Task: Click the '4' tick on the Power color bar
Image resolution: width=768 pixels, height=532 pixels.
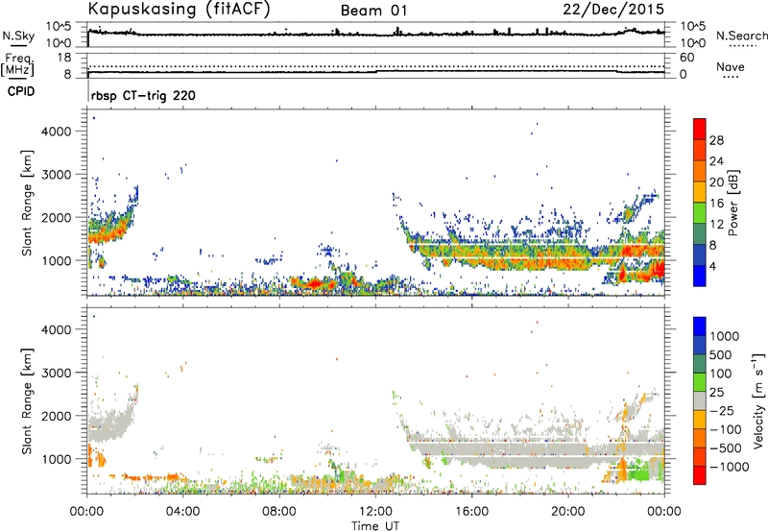Action: pyautogui.click(x=712, y=266)
